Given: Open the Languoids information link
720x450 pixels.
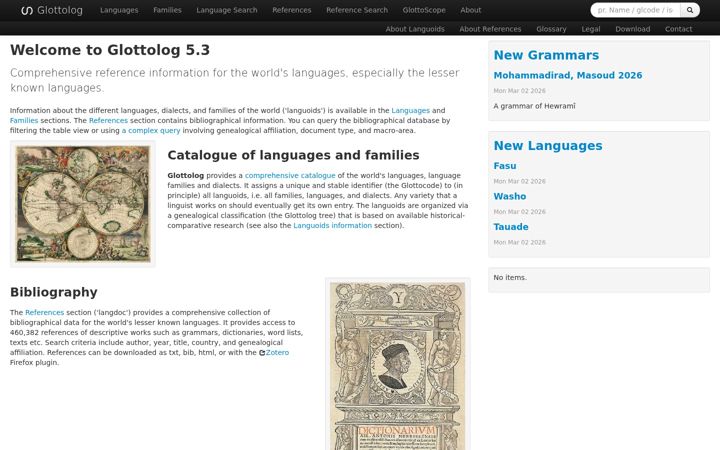Looking at the screenshot, I should (332, 225).
